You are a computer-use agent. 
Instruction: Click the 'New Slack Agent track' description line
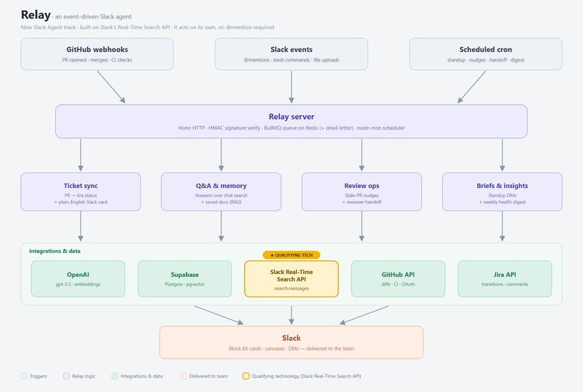point(148,27)
